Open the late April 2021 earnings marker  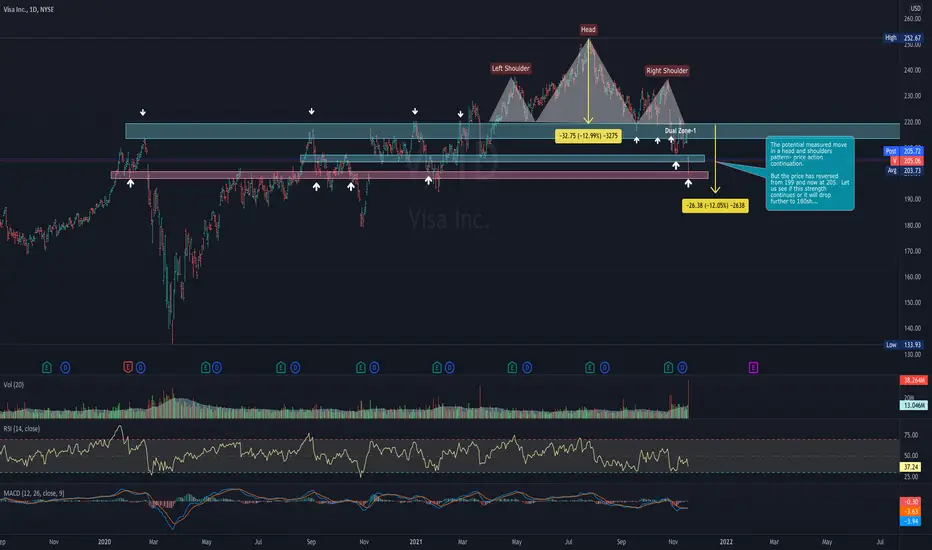(512, 367)
